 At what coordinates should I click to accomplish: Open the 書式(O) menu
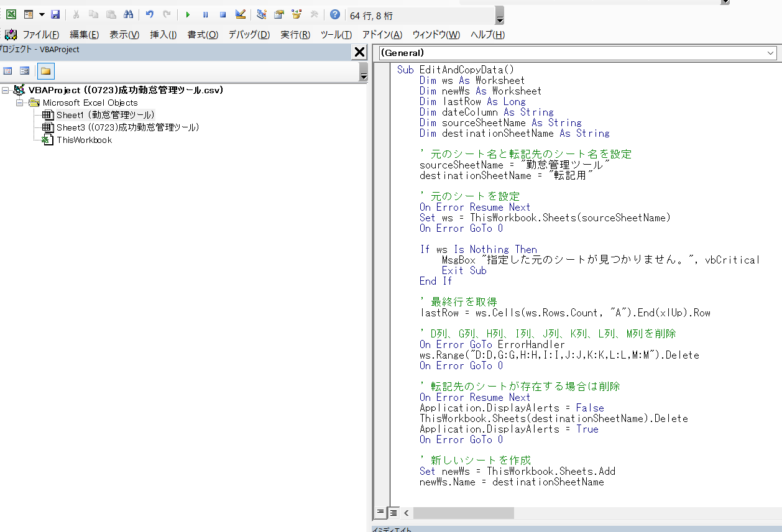pyautogui.click(x=203, y=35)
